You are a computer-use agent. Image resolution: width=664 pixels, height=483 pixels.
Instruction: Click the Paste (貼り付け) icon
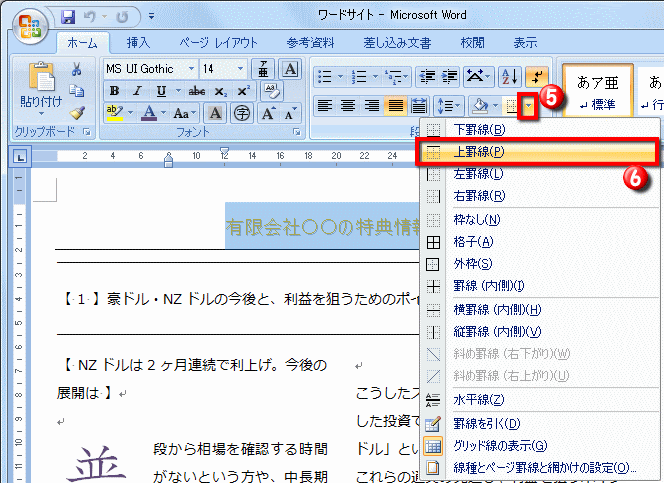tap(41, 77)
